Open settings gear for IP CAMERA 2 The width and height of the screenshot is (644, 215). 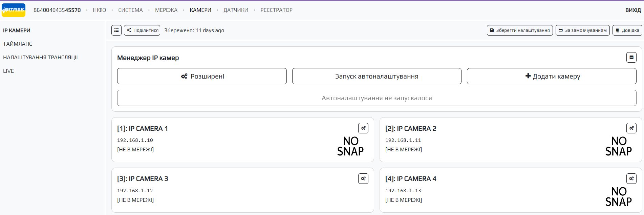(x=631, y=128)
